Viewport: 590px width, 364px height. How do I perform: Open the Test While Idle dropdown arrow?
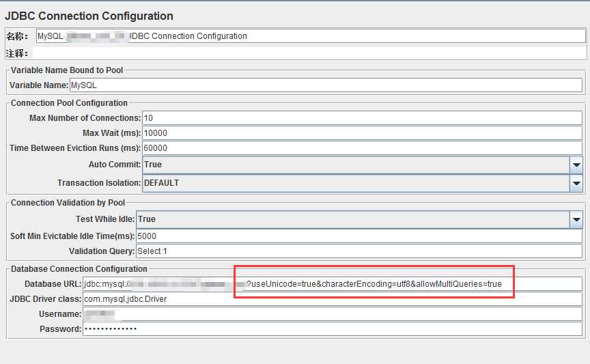[x=576, y=219]
